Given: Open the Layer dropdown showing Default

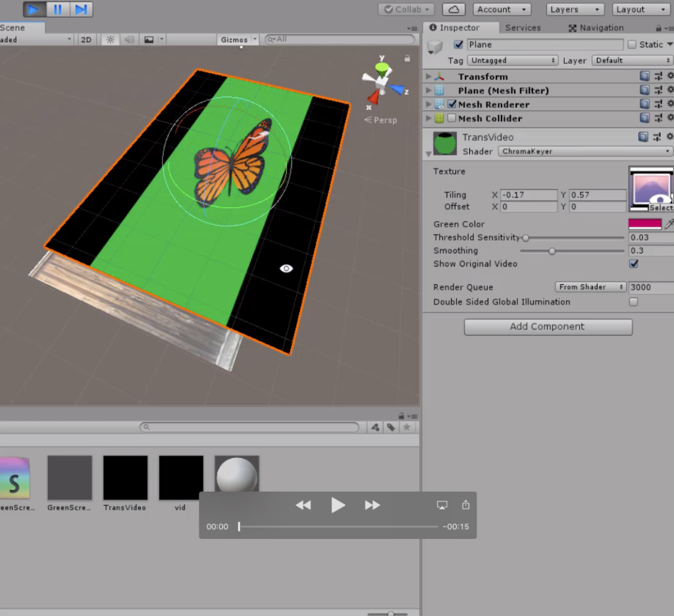Looking at the screenshot, I should [x=631, y=60].
